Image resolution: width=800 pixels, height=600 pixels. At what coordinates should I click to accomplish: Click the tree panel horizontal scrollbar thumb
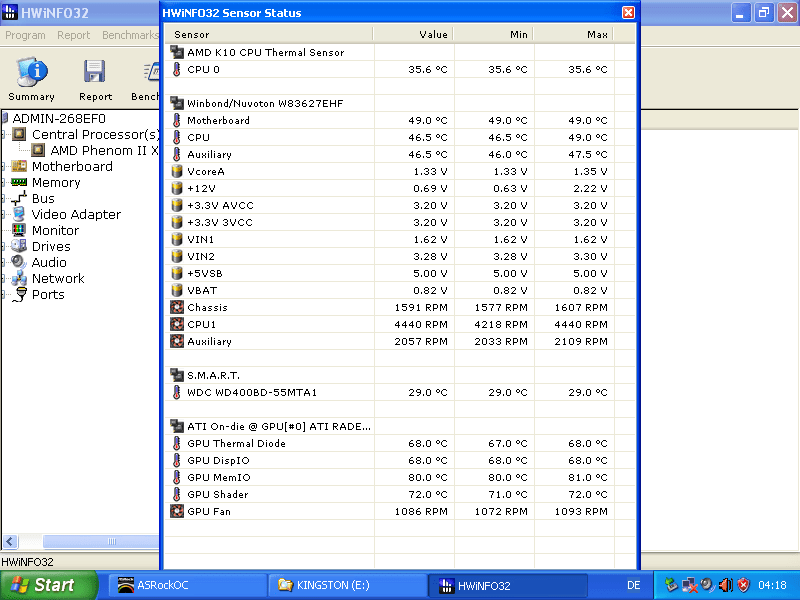101,541
